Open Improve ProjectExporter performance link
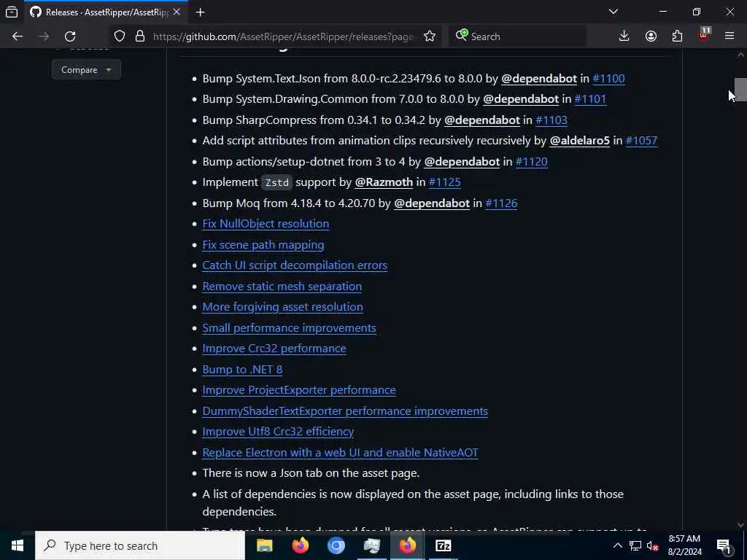The image size is (747, 560). tap(298, 390)
